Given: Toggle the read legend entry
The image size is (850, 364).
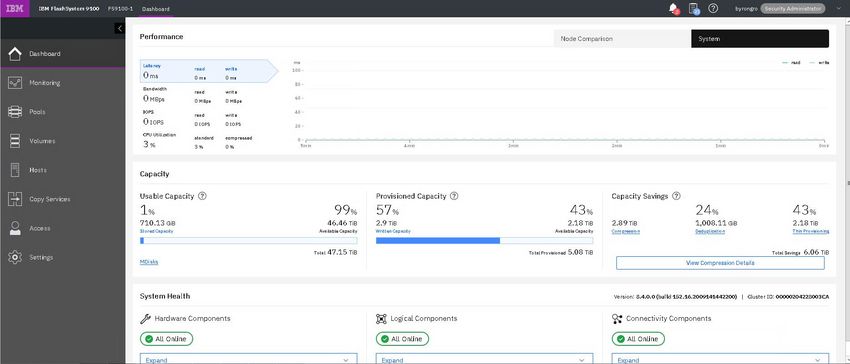Looking at the screenshot, I should [791, 62].
